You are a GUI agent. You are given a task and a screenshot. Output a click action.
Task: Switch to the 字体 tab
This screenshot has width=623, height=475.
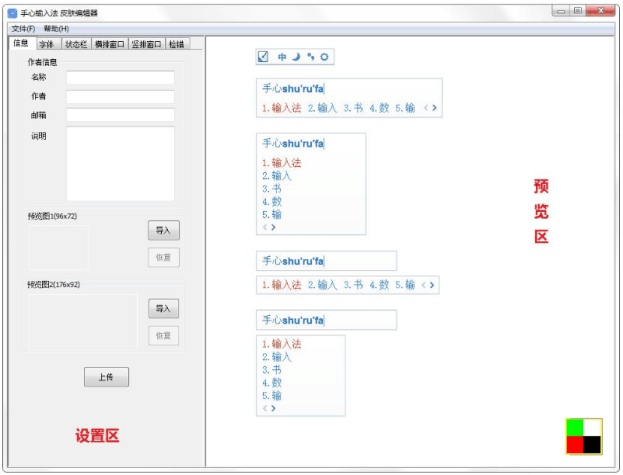point(47,44)
